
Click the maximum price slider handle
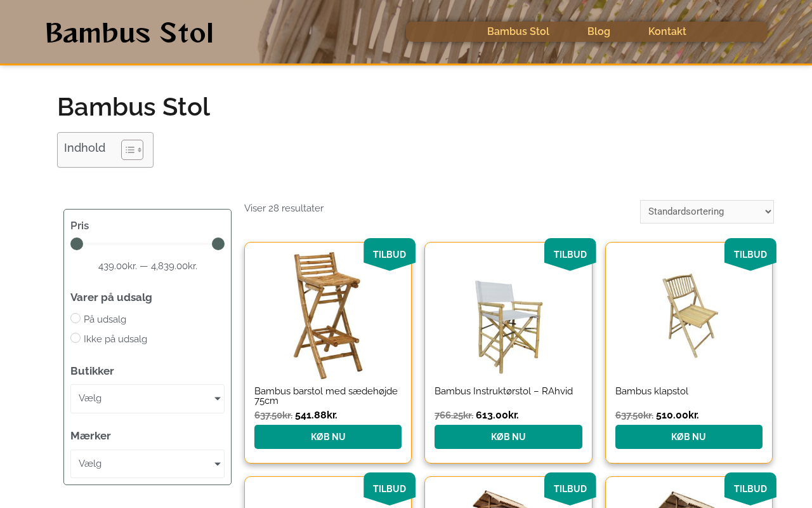pyautogui.click(x=218, y=244)
